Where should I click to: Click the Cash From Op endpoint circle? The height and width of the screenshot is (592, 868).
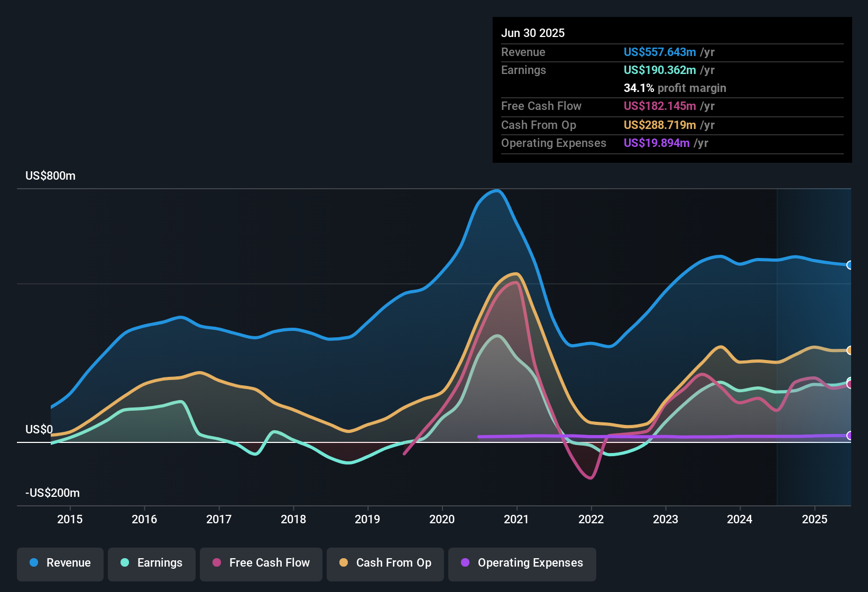pos(849,349)
